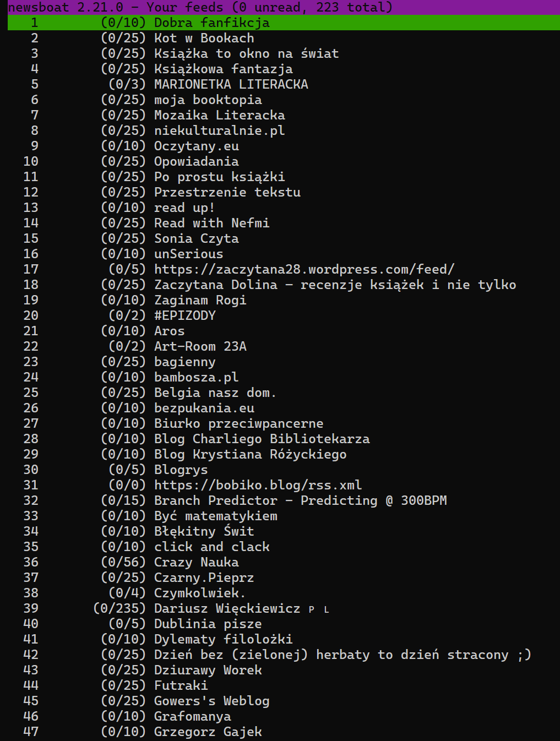Open the Read with Nefmi feed

click(211, 223)
